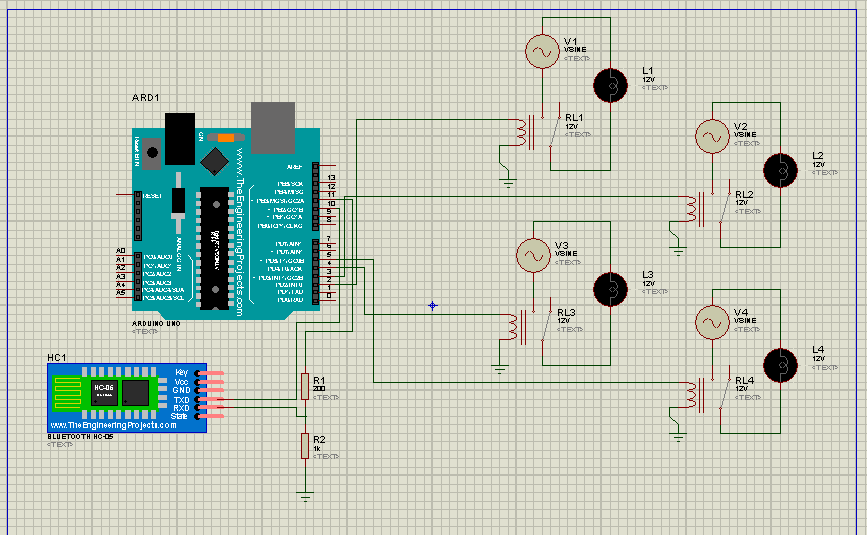
Task: Click the L1 lamp component
Action: pos(610,85)
